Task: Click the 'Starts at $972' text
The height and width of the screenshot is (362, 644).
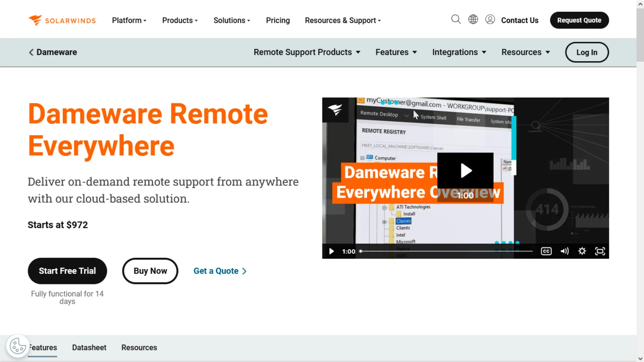Action: [x=58, y=225]
